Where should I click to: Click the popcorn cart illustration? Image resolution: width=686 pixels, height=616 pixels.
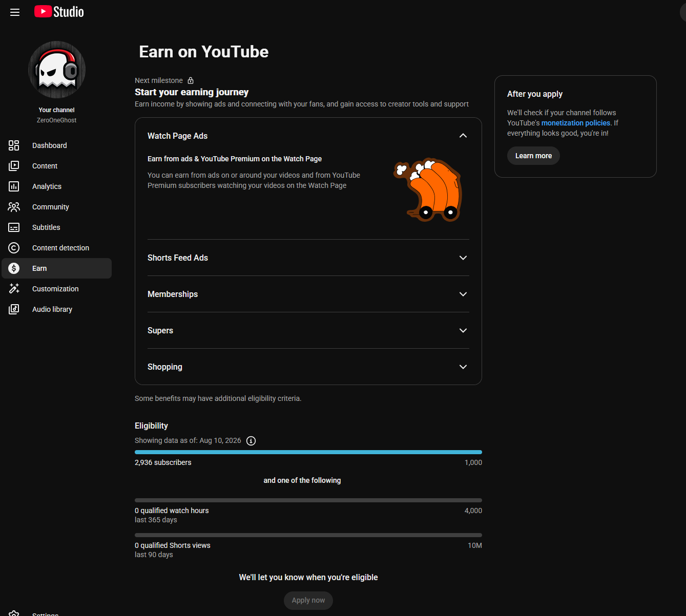428,190
